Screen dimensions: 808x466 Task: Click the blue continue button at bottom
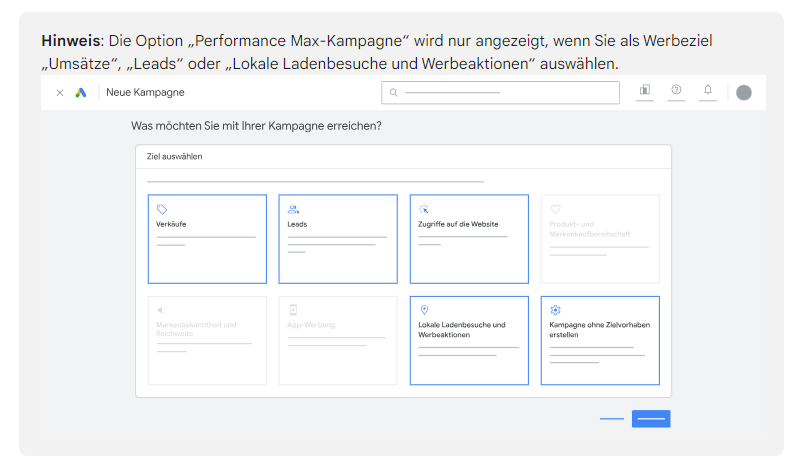[651, 419]
